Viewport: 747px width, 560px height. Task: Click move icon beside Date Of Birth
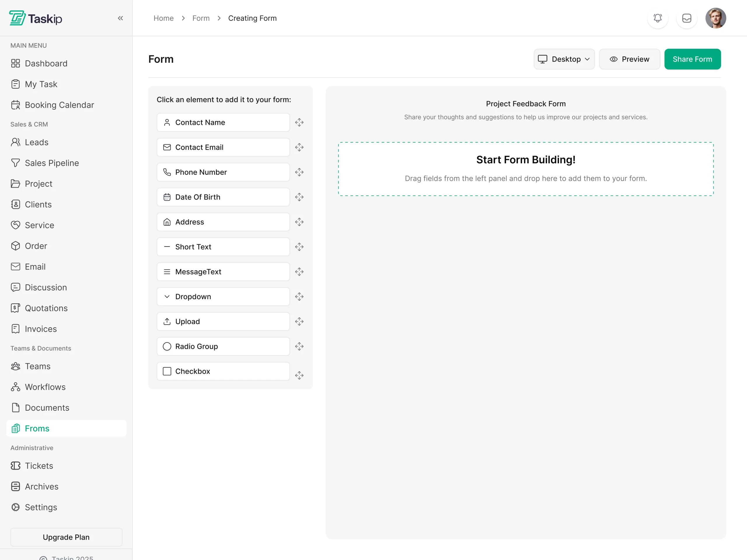coord(299,197)
